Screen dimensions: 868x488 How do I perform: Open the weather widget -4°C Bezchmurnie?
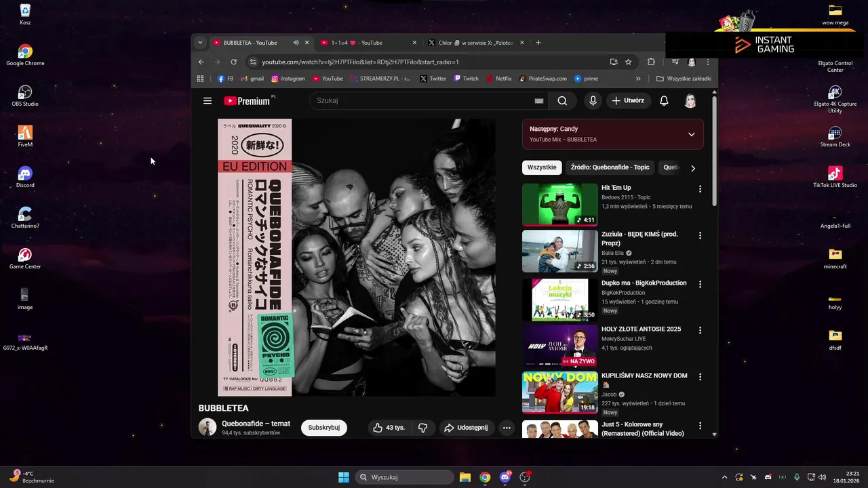31,477
